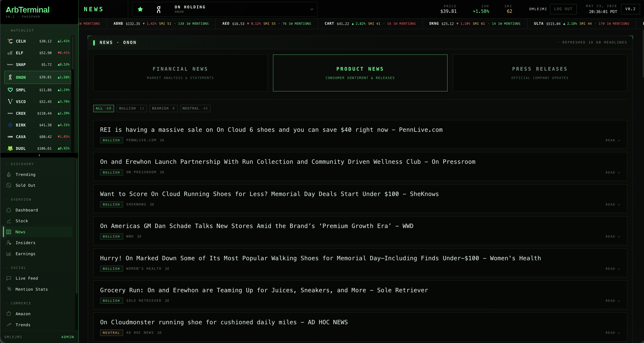Screen dimensions: 644x343
Task: Read the AD HOC NEWS Cloudmonster article
Action: [612, 333]
